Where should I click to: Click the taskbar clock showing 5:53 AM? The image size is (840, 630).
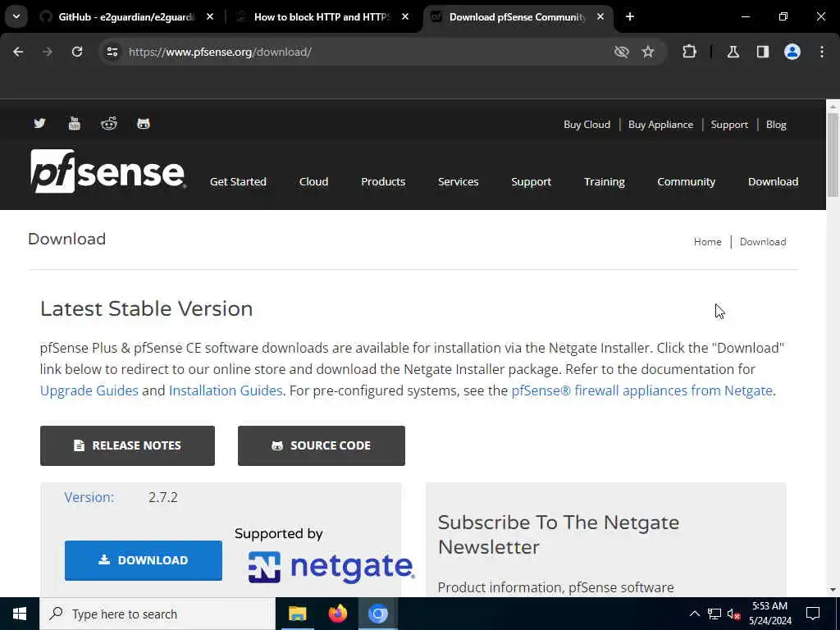click(x=769, y=614)
